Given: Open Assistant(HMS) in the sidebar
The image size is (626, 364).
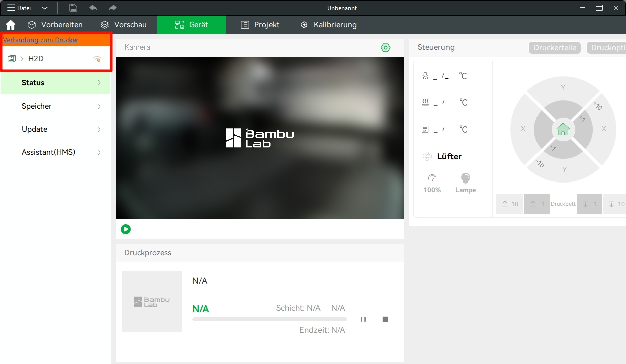Looking at the screenshot, I should (x=55, y=152).
